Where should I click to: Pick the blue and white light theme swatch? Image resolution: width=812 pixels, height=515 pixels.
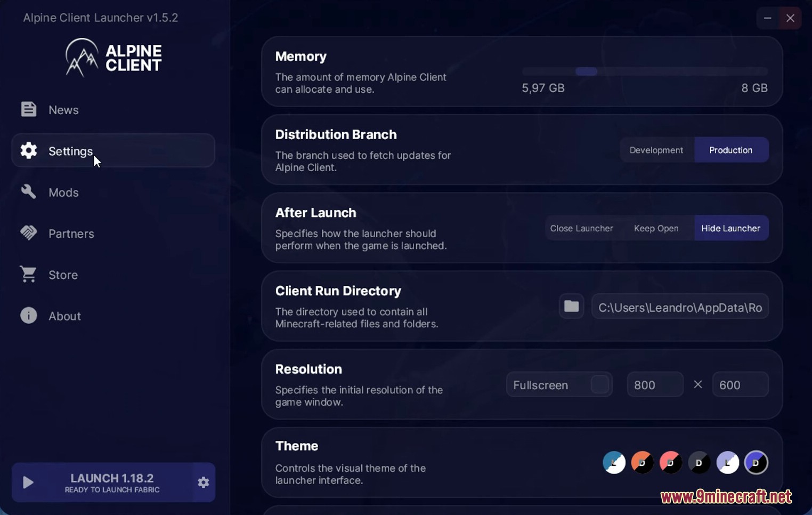click(614, 462)
